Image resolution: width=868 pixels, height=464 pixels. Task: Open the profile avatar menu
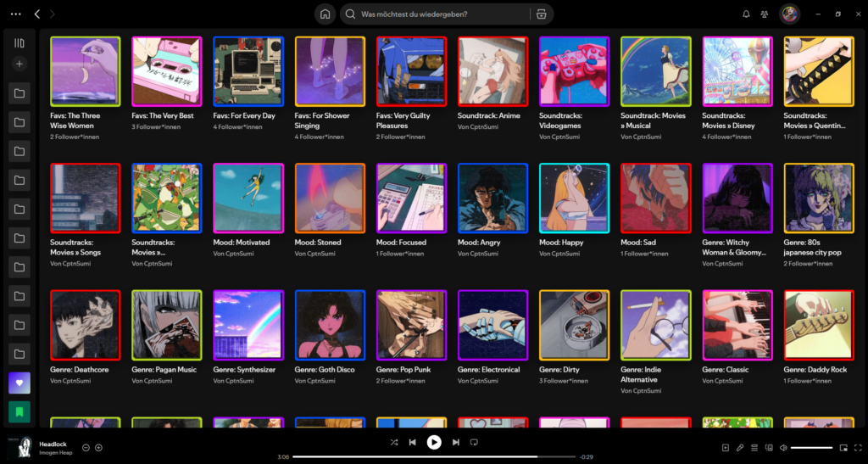pyautogui.click(x=789, y=14)
